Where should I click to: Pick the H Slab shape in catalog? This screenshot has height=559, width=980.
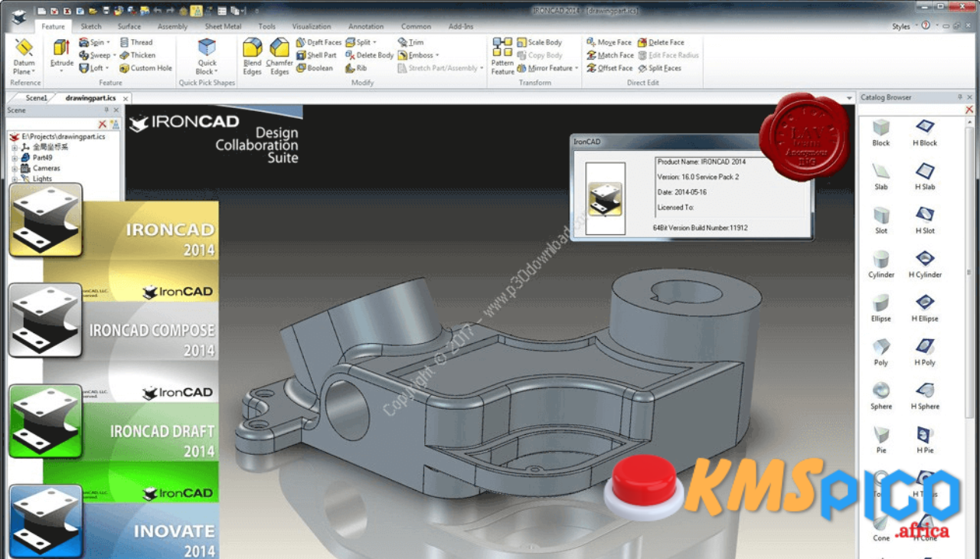(x=925, y=176)
